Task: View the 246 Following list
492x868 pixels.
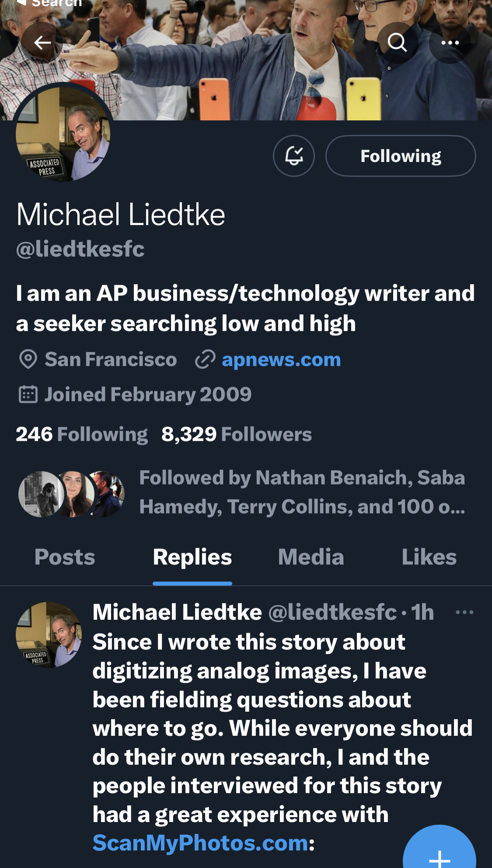Action: click(82, 434)
